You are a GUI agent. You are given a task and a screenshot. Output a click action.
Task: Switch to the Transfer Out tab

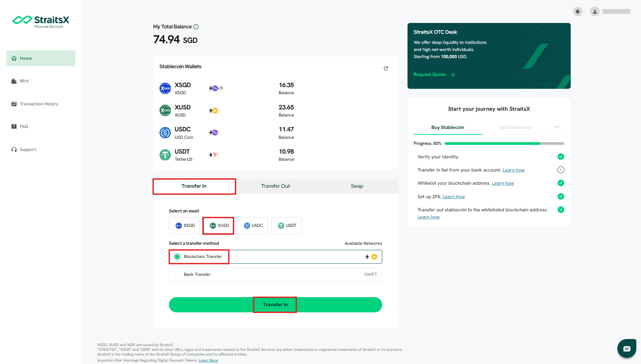[275, 186]
